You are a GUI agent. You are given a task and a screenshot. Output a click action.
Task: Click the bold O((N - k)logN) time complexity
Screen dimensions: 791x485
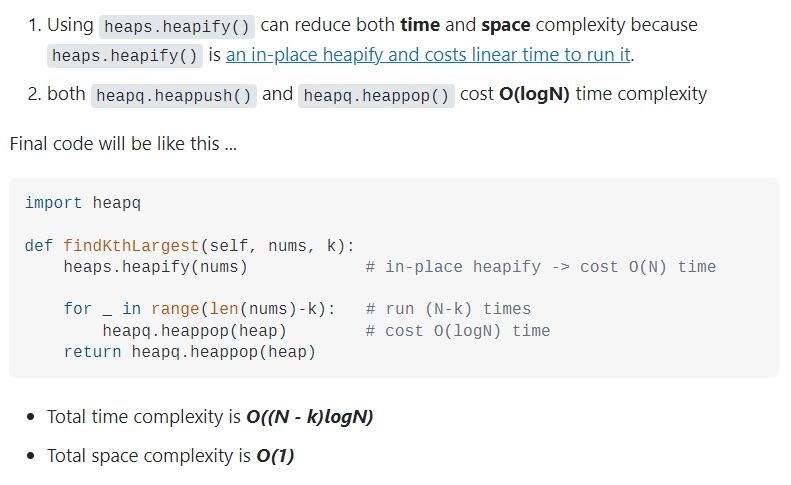(309, 417)
